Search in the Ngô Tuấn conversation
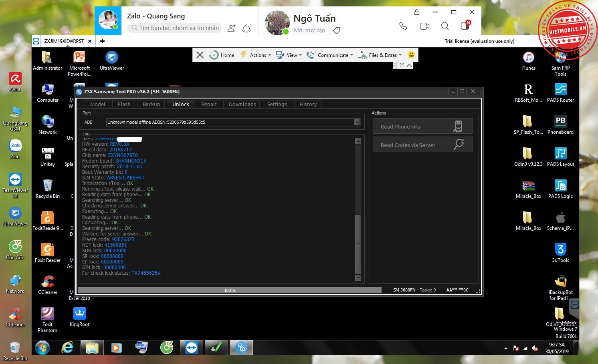This screenshot has height=364, width=598. click(445, 26)
